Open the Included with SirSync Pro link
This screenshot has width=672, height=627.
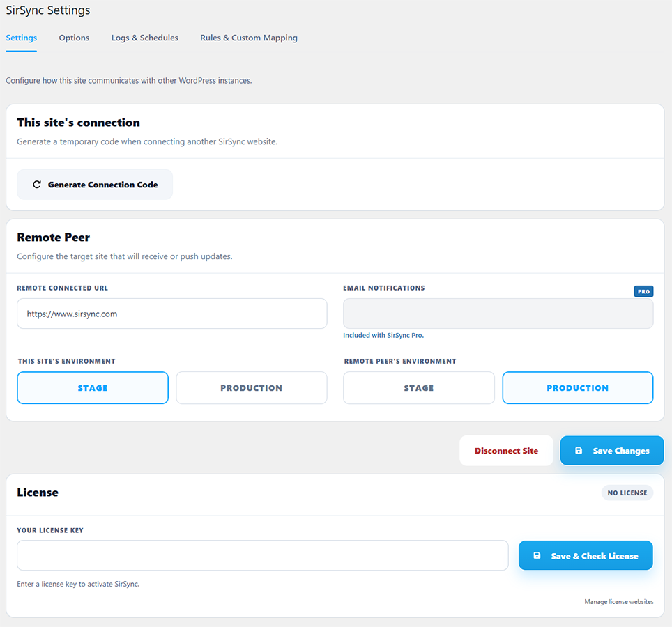pyautogui.click(x=383, y=335)
